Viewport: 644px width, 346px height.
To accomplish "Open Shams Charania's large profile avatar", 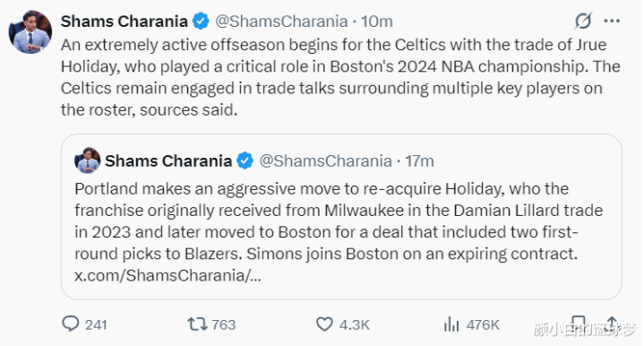I will pos(30,32).
